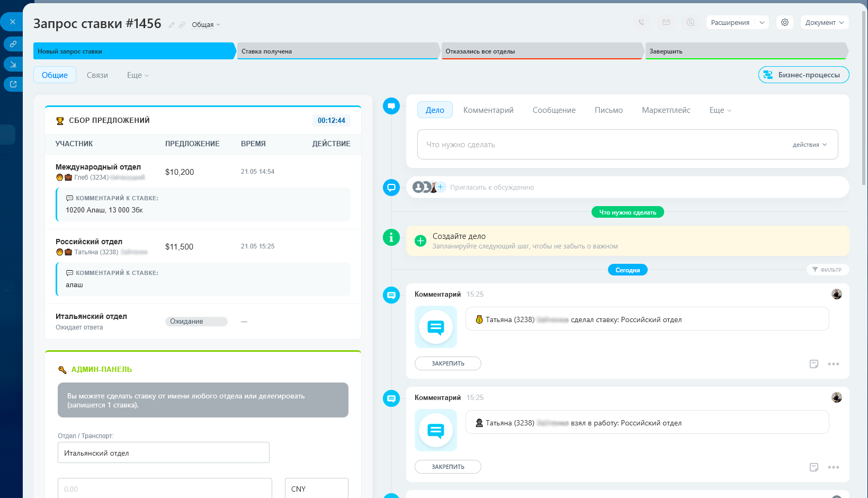Edit title using the pencil icon
Screen dimensions: 868x498
click(172, 25)
